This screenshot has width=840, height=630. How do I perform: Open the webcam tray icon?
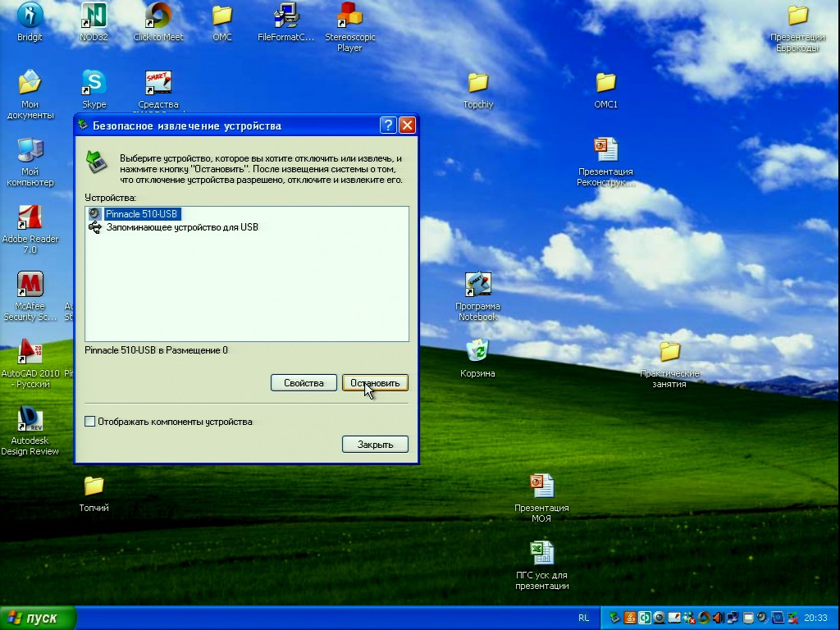[x=660, y=618]
